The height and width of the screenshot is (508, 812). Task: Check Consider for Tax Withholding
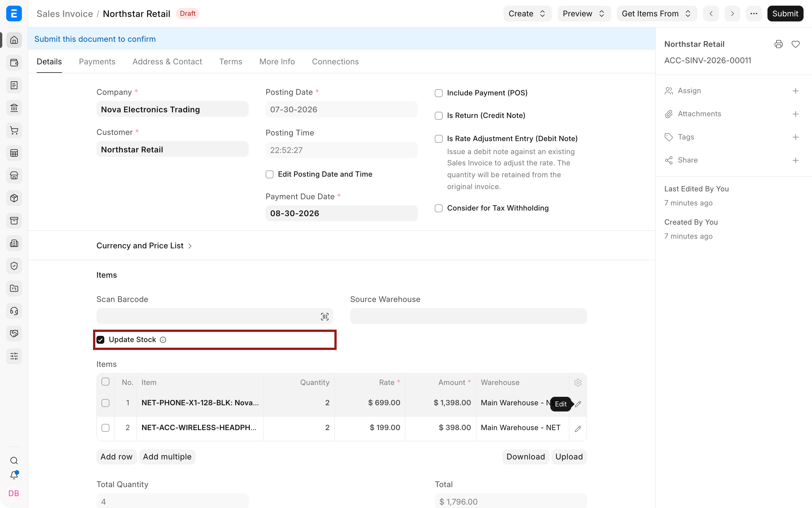pyautogui.click(x=438, y=208)
